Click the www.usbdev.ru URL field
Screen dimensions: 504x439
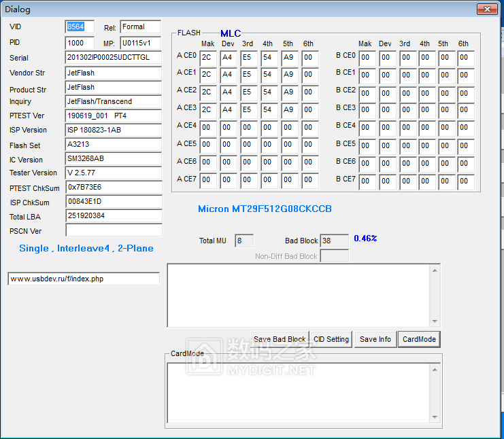pyautogui.click(x=84, y=279)
